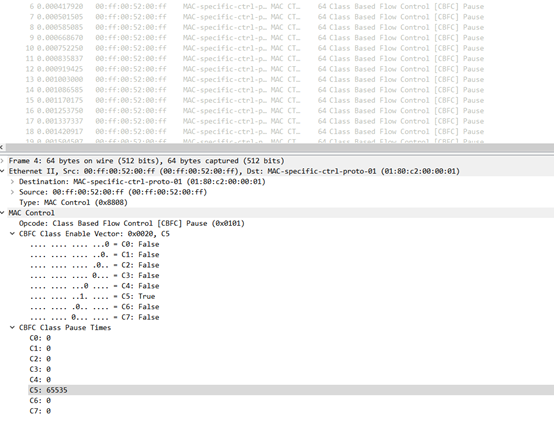Select the Type: MAC Control (0x8808) line
This screenshot has height=428, width=555.
point(73,202)
